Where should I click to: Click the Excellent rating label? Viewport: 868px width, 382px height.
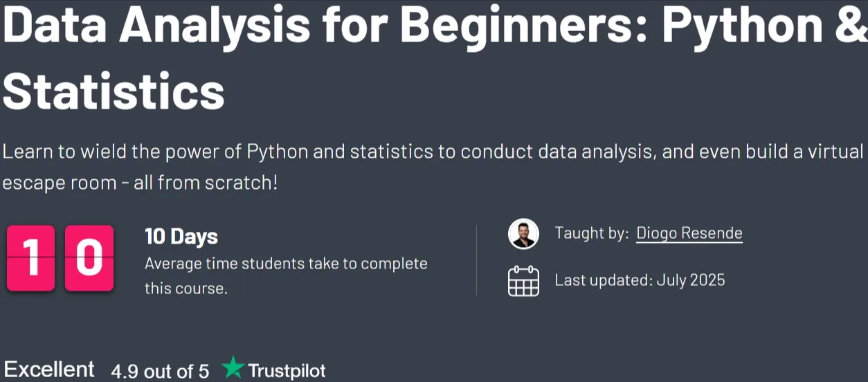tap(49, 370)
